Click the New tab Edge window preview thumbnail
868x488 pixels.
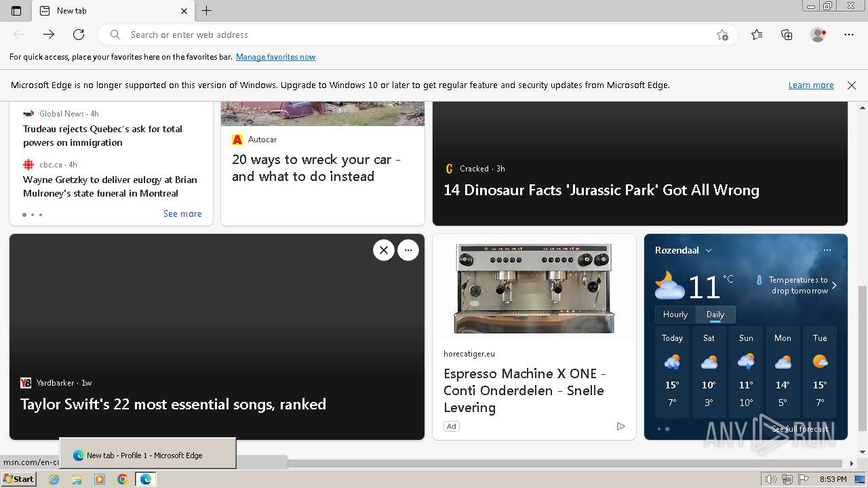pos(148,453)
